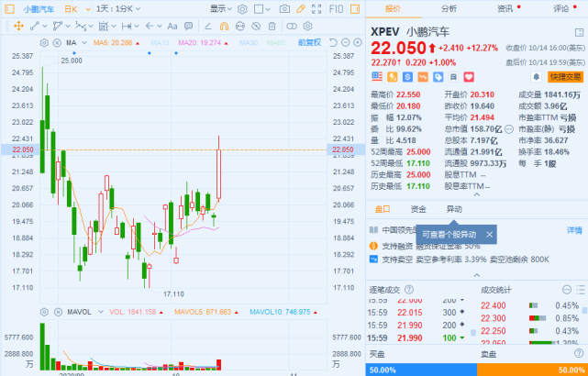The height and width of the screenshot is (376, 588).
Task: Open the chart layout square dropdown
Action: [262, 9]
